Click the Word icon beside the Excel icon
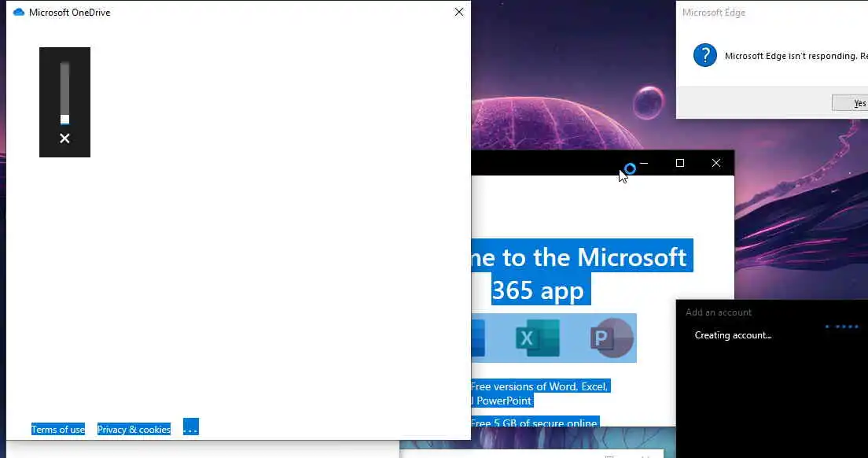This screenshot has height=458, width=868. coord(478,338)
